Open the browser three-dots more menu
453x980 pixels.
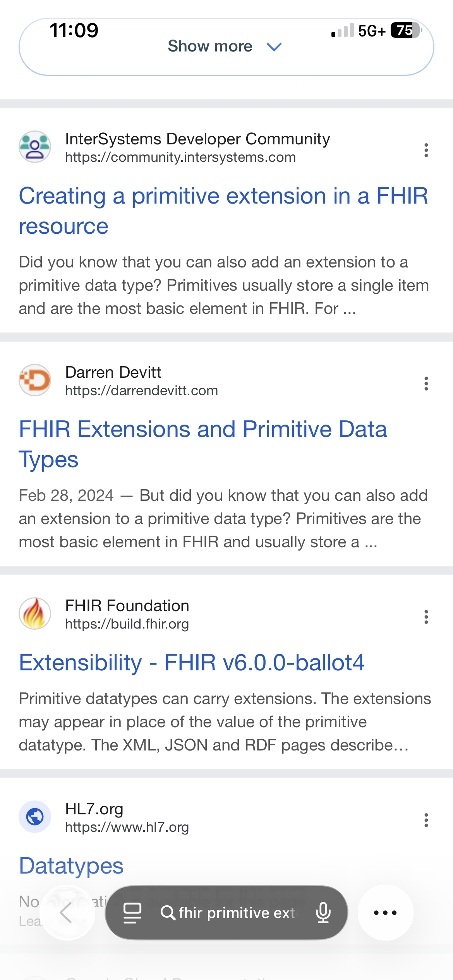385,913
